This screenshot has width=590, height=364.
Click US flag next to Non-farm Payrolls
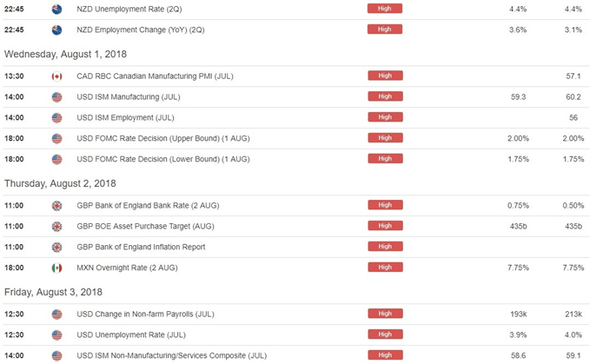click(x=56, y=314)
